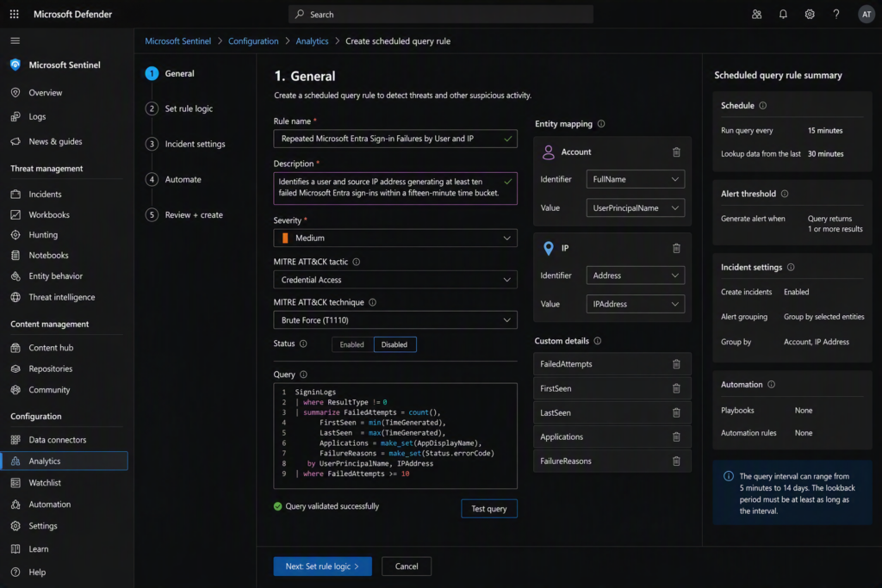Show info icon next to Query
Image resolution: width=882 pixels, height=588 pixels.
click(303, 374)
